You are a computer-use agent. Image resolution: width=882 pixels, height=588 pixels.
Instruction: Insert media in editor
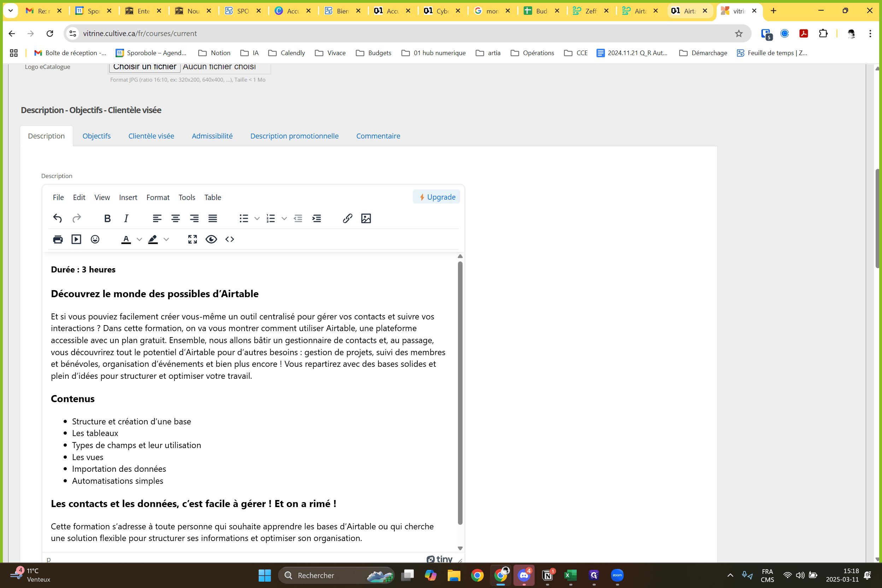click(x=76, y=239)
